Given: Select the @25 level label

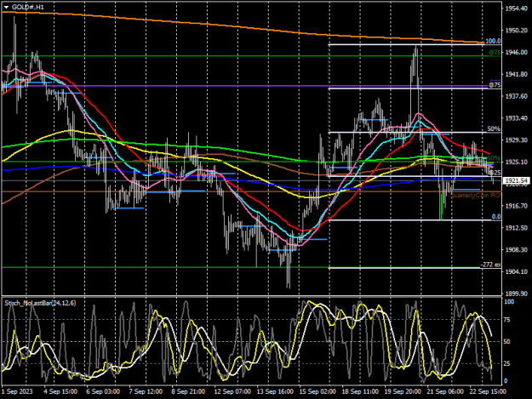Looking at the screenshot, I should (x=495, y=173).
